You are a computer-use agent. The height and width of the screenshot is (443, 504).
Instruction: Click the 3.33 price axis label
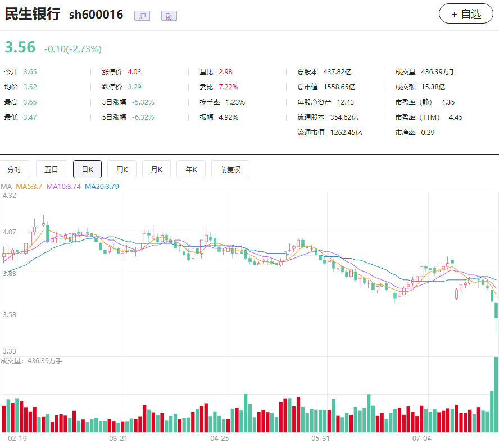[10, 351]
